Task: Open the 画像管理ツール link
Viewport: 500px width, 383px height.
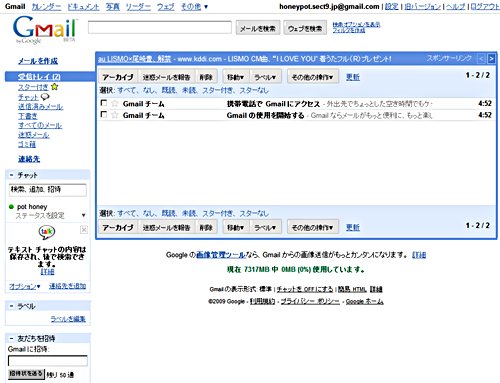Action: click(221, 255)
